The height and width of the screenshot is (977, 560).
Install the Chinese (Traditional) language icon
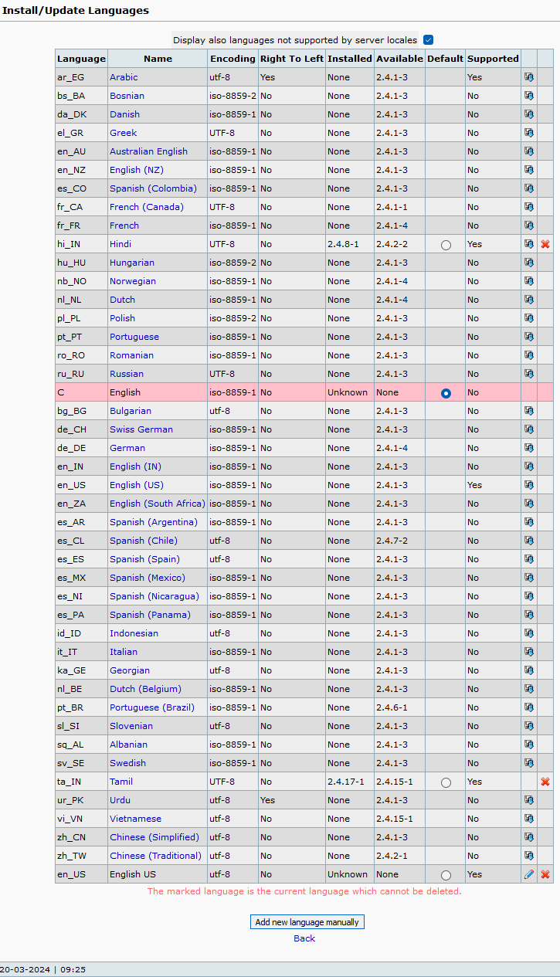[x=529, y=856]
